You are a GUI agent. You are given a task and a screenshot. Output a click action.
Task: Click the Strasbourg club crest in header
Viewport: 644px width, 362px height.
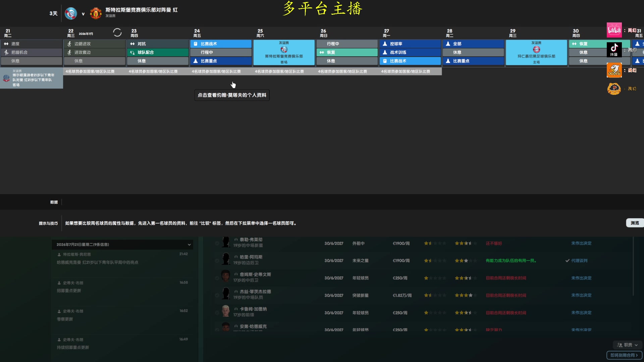[71, 13]
